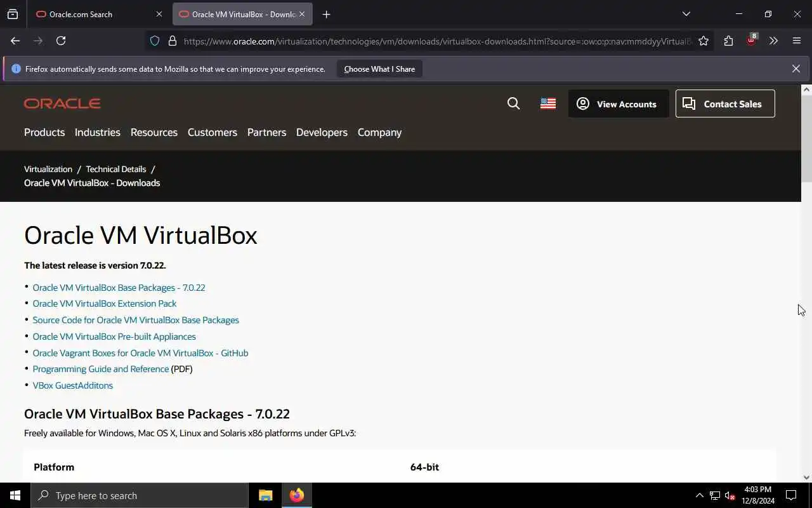Screen dimensions: 812x508
Task: Choose country via US flag icon
Action: point(548,104)
